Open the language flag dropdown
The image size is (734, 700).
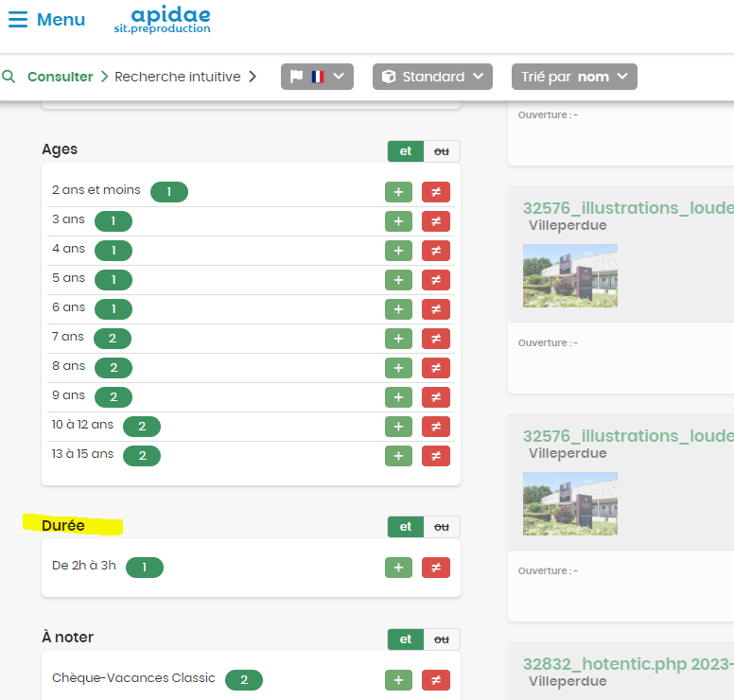point(317,77)
